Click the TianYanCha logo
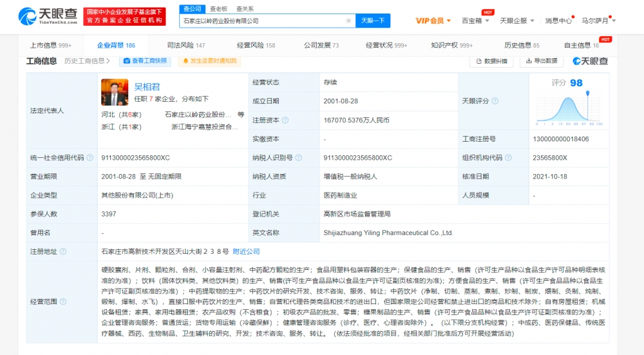 coord(48,17)
